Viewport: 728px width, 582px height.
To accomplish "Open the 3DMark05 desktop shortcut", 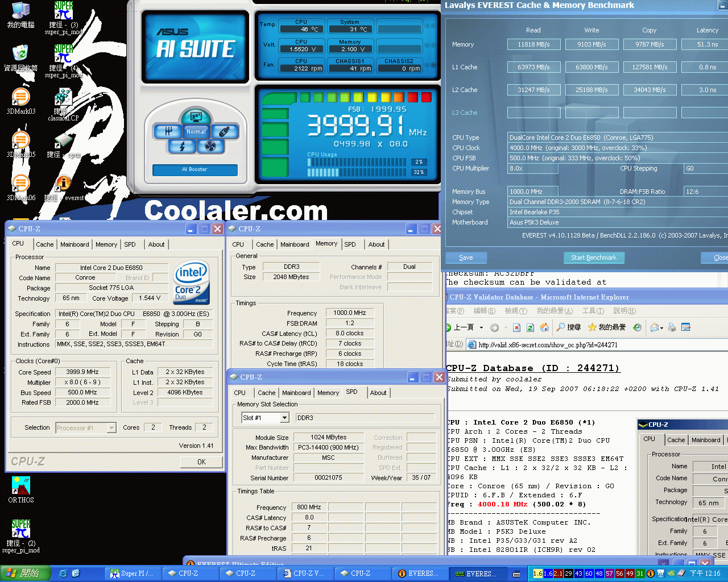I will click(21, 144).
